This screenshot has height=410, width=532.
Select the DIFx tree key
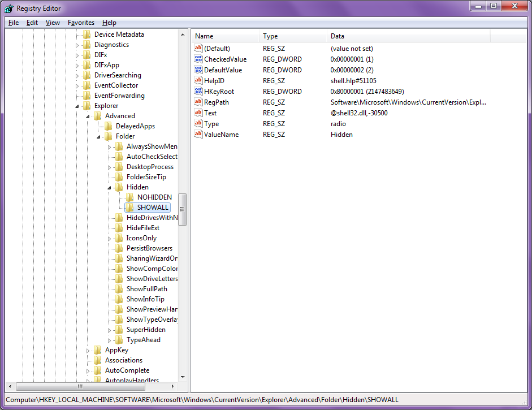tap(101, 55)
